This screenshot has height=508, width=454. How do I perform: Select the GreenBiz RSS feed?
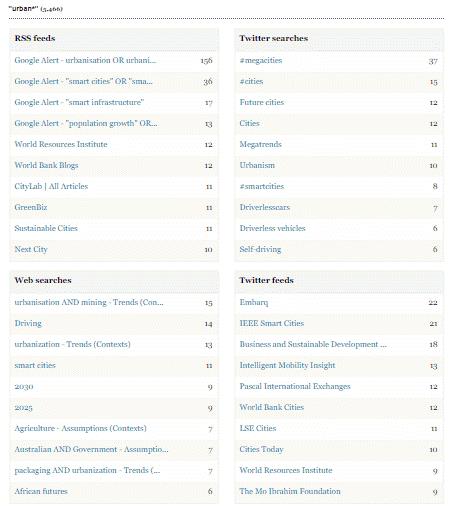pyautogui.click(x=31, y=207)
